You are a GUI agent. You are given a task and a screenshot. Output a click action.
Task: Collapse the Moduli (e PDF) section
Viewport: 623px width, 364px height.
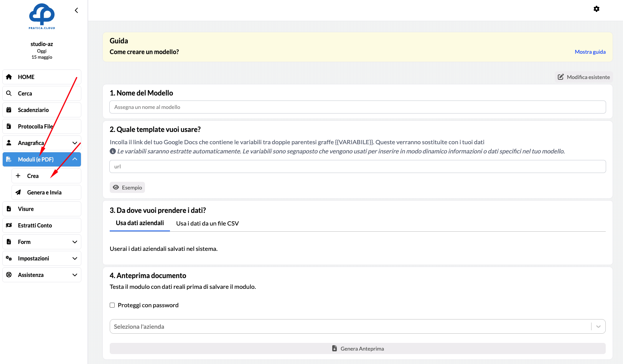pyautogui.click(x=75, y=159)
